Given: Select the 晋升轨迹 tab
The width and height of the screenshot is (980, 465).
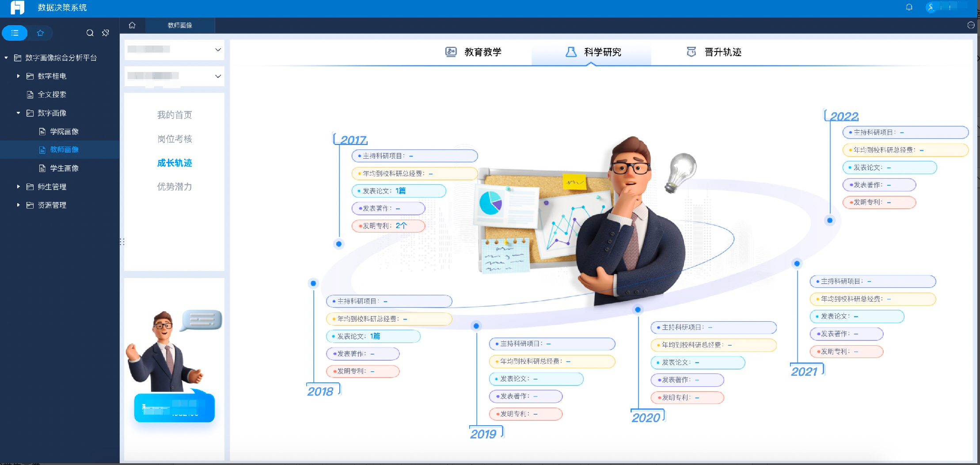Looking at the screenshot, I should 714,52.
